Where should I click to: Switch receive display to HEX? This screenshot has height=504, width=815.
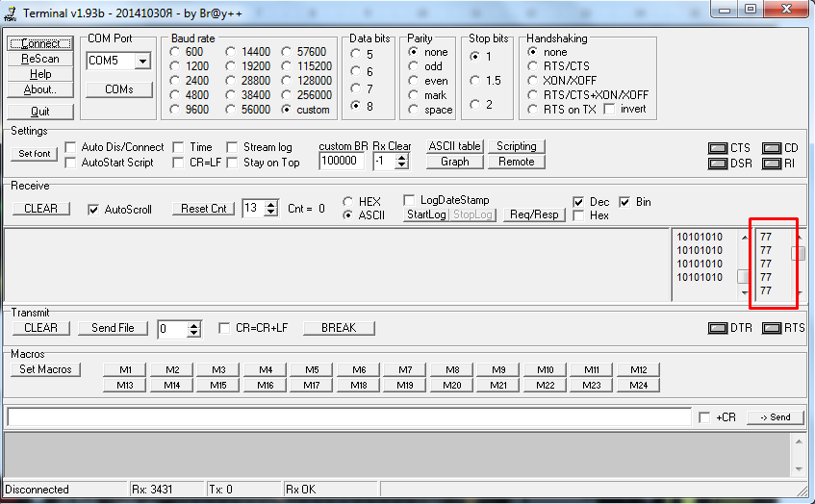click(x=348, y=202)
